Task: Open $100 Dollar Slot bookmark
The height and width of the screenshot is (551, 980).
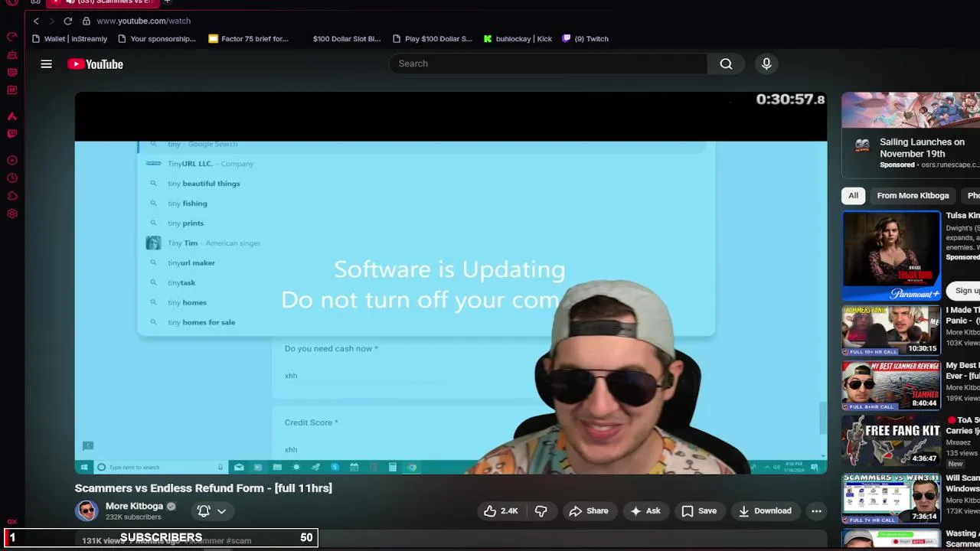Action: (346, 38)
